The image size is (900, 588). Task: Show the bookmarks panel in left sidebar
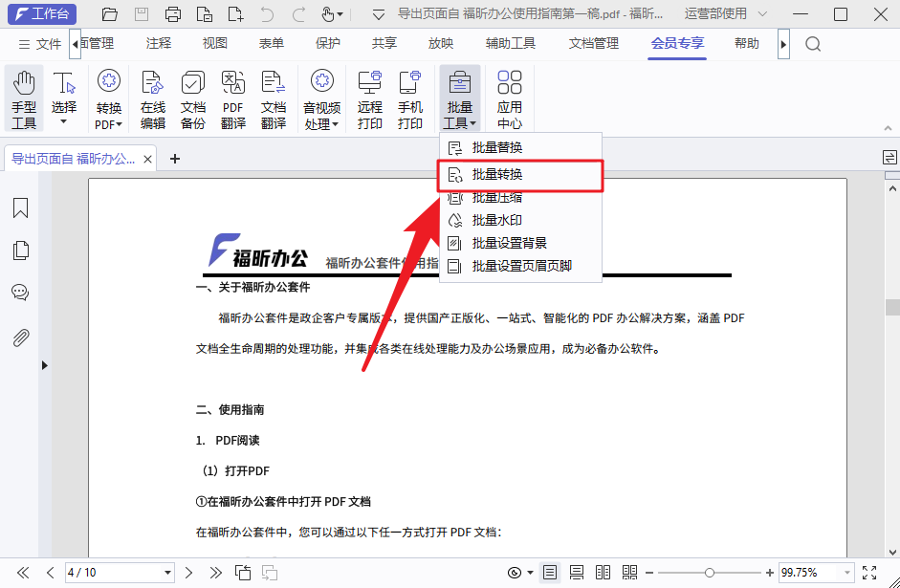(20, 207)
